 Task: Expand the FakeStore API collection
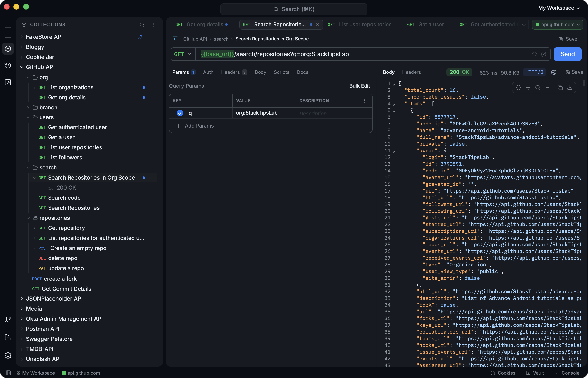pos(44,37)
